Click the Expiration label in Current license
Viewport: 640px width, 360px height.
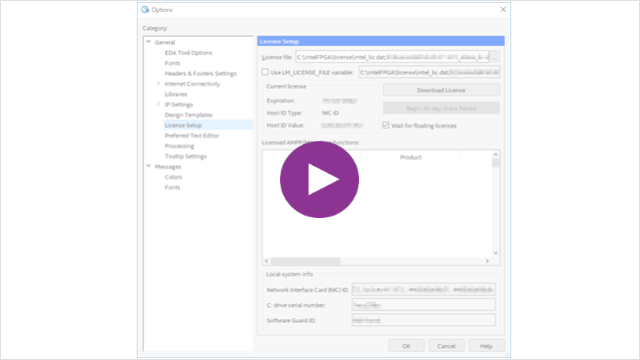(x=280, y=100)
